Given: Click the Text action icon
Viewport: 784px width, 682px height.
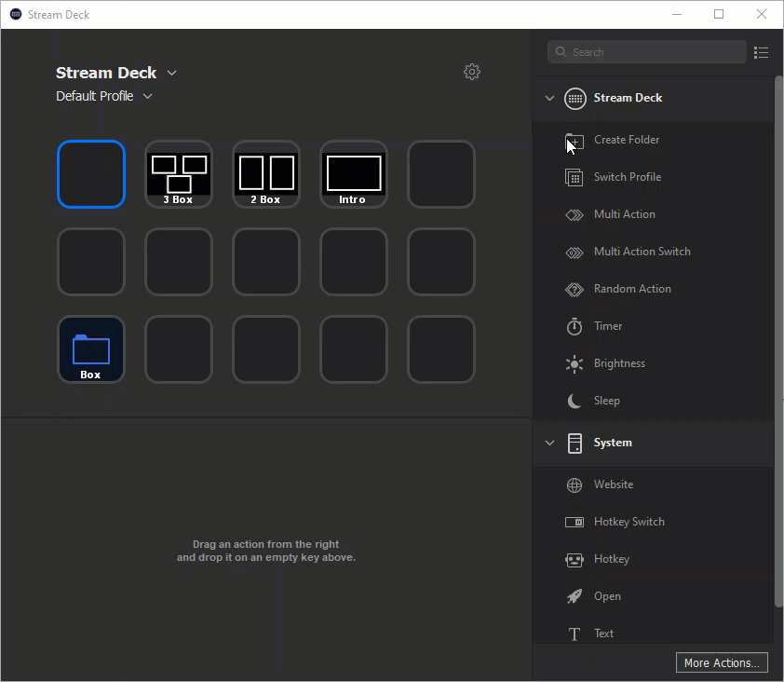Looking at the screenshot, I should tap(574, 634).
